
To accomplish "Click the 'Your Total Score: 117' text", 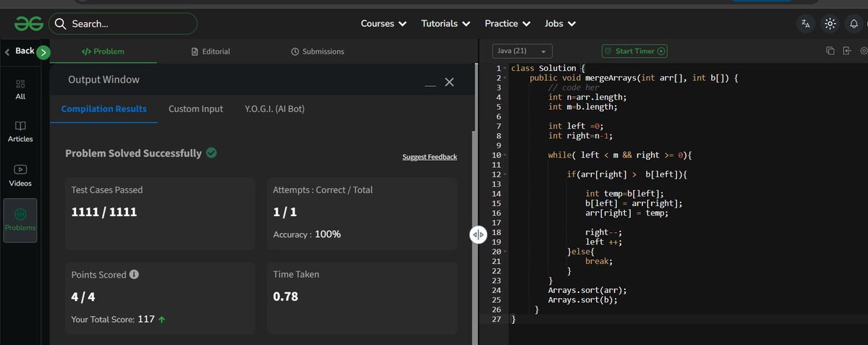I will 113,318.
